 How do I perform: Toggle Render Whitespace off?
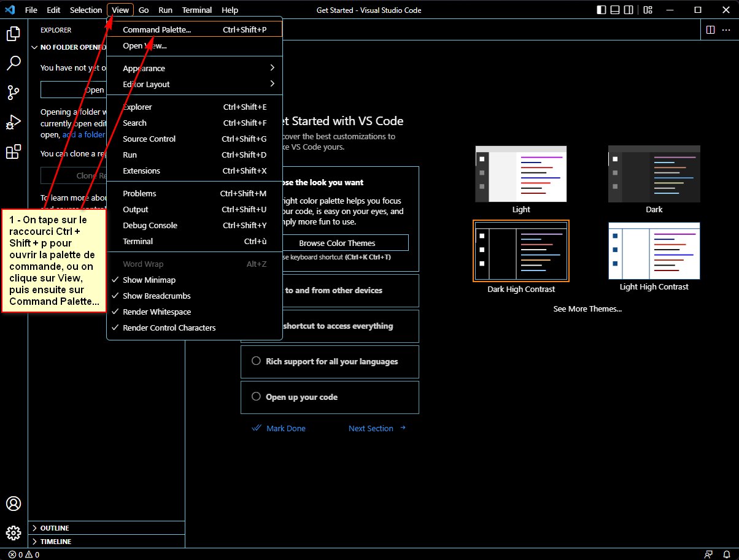(x=157, y=312)
